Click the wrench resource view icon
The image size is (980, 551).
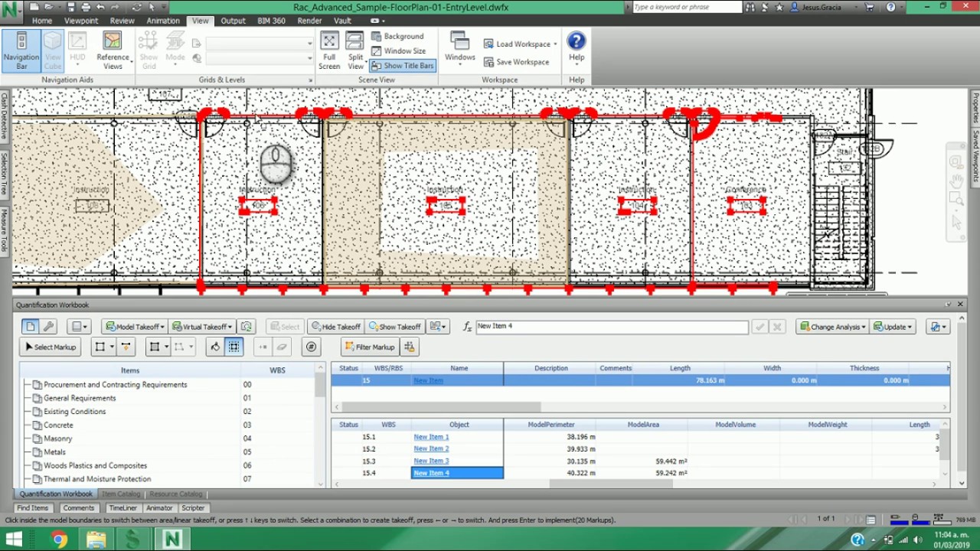click(48, 327)
